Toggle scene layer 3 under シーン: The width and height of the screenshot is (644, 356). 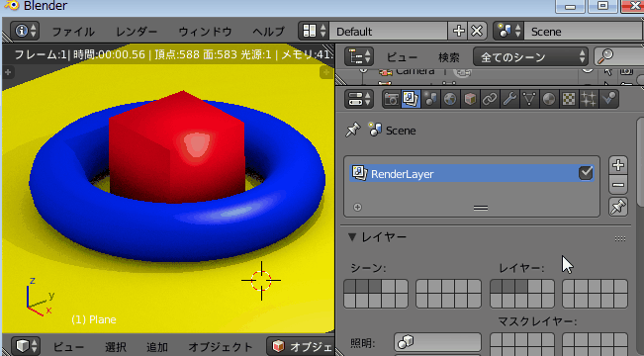point(375,287)
